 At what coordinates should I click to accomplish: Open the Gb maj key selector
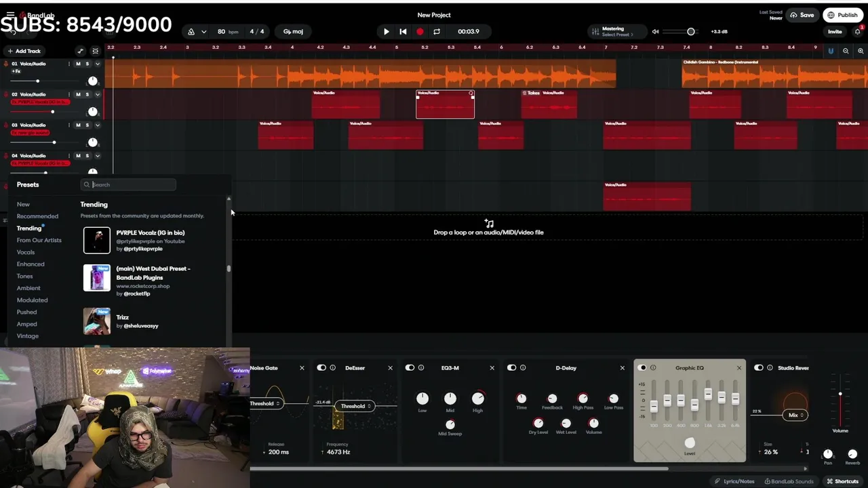tap(293, 32)
